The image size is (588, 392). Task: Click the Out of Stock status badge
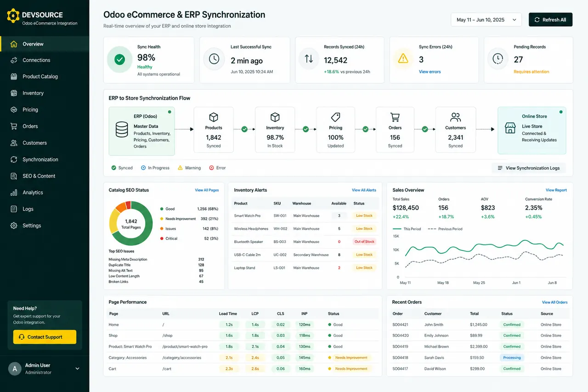[364, 242]
